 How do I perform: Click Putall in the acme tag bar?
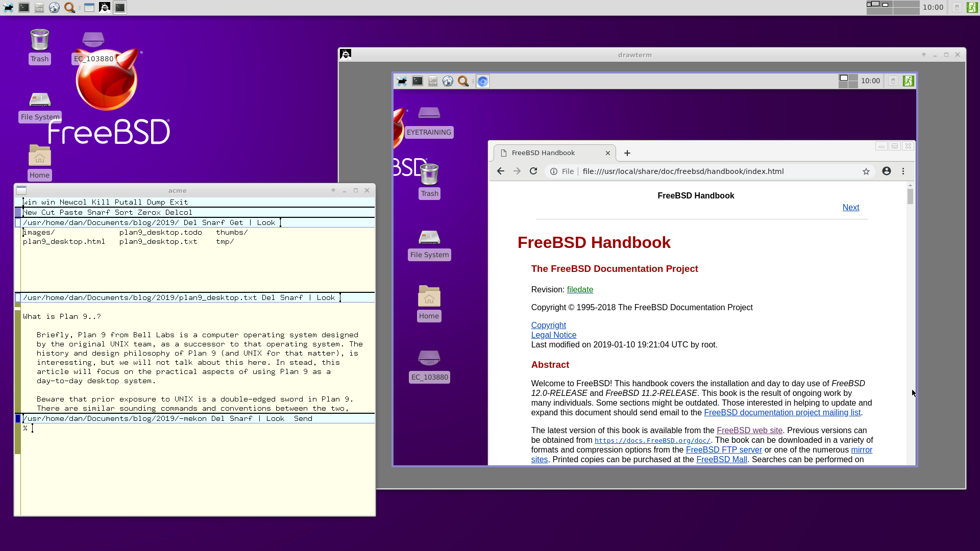(128, 202)
